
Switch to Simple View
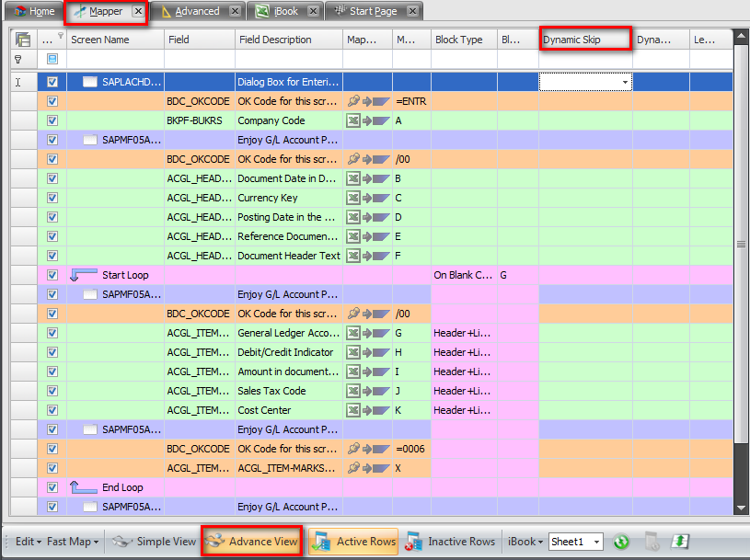(x=155, y=542)
